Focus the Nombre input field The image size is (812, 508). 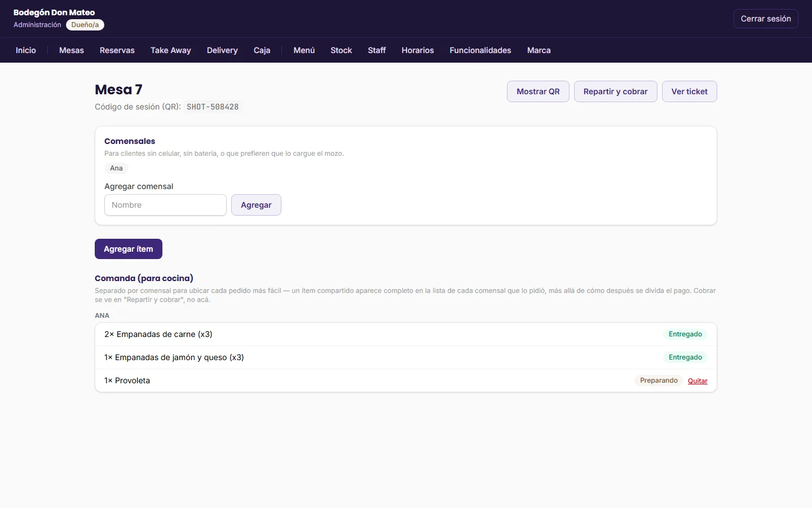[x=165, y=205]
